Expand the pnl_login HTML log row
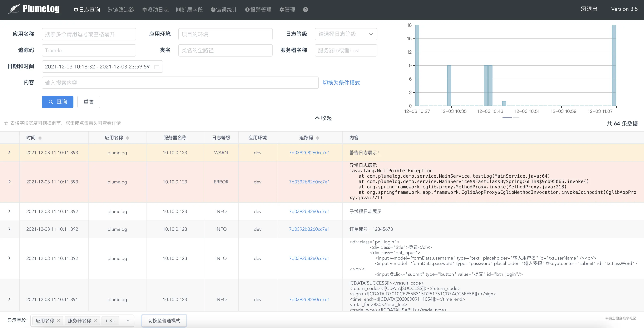Viewport: 644px width, 328px height. point(9,258)
